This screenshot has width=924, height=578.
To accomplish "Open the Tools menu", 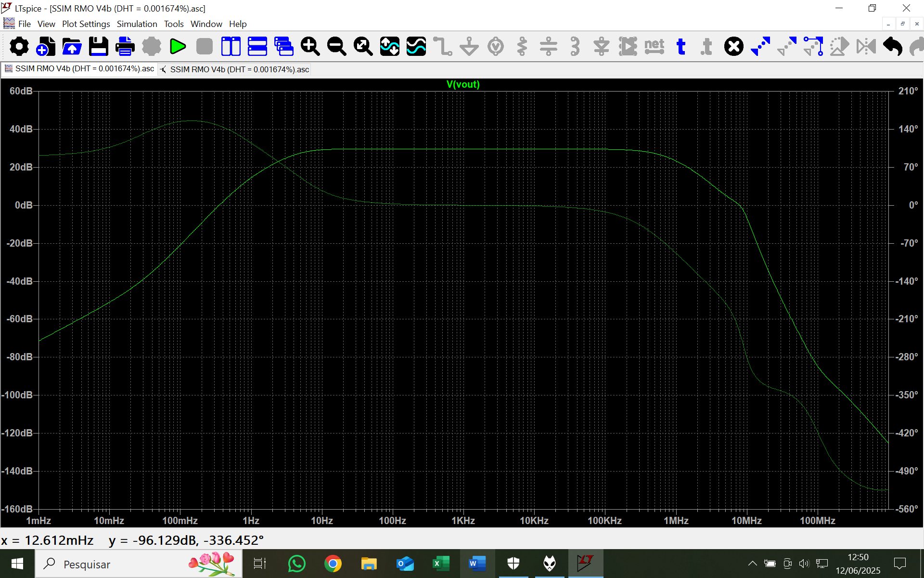I will [174, 24].
